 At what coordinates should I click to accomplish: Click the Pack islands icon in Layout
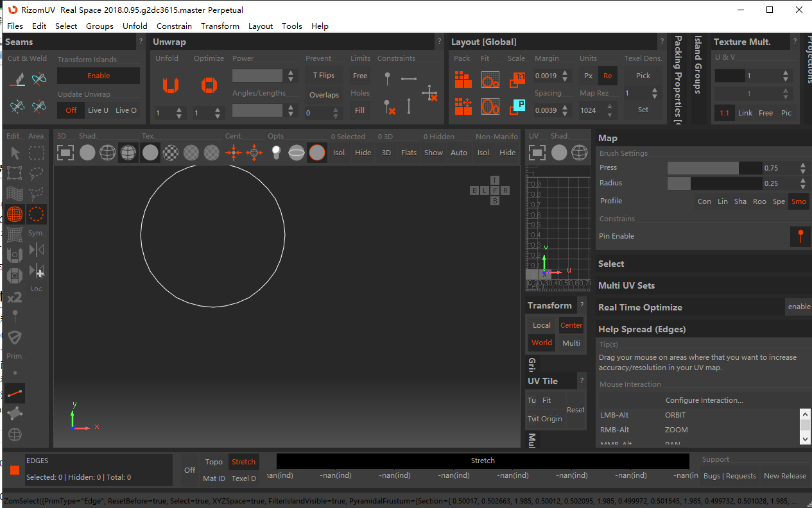pyautogui.click(x=463, y=80)
